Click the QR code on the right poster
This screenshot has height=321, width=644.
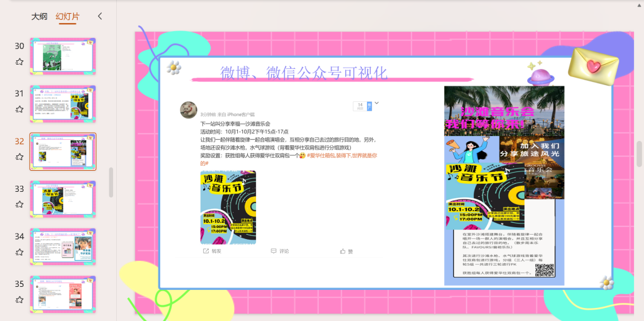coord(545,269)
